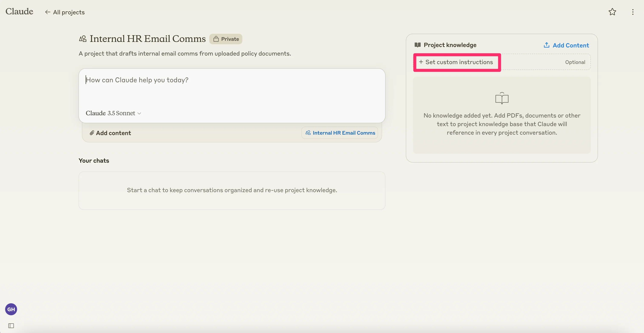Click the paperclip attach icon
Screen dimensions: 644x333
click(x=92, y=133)
